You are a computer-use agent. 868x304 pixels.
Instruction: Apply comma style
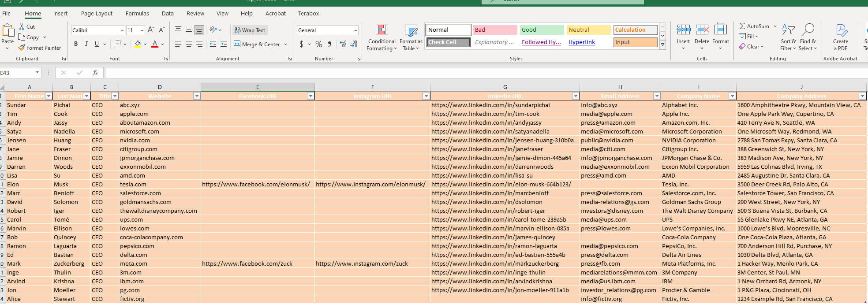pos(329,44)
